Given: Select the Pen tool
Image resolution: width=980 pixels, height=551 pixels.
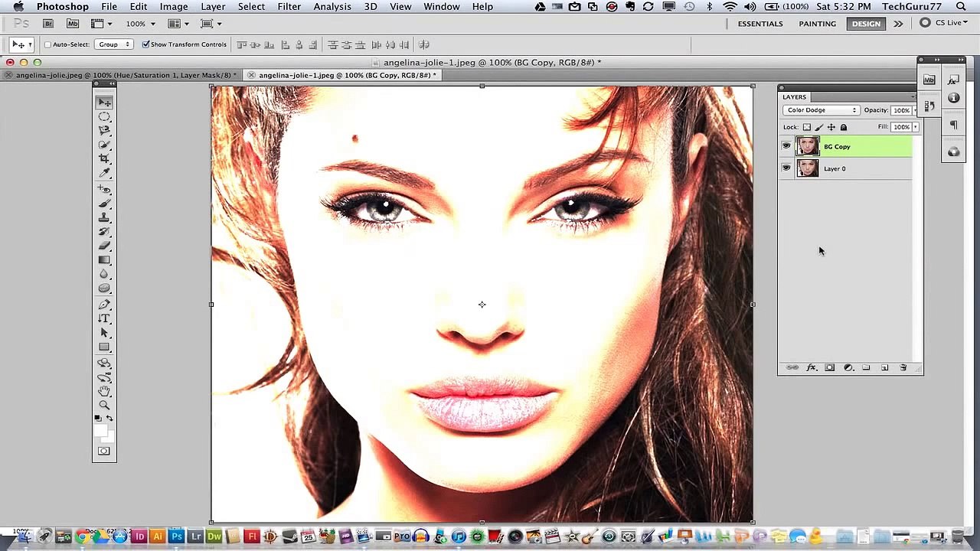Looking at the screenshot, I should coord(104,305).
